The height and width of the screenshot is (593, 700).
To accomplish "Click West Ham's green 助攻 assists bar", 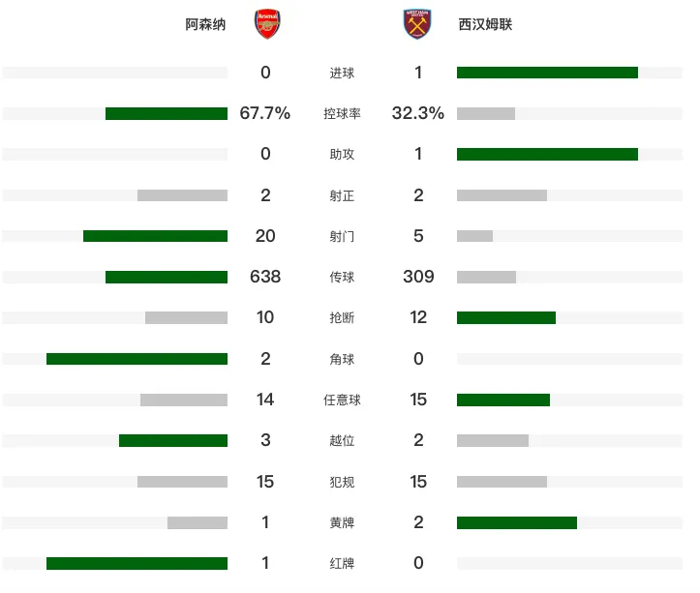I will (547, 155).
